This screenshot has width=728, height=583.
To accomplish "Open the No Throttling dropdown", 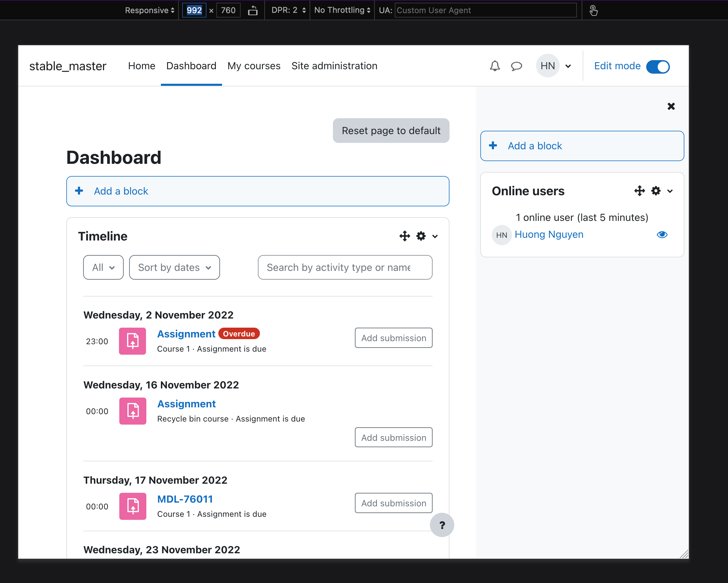I will point(342,10).
